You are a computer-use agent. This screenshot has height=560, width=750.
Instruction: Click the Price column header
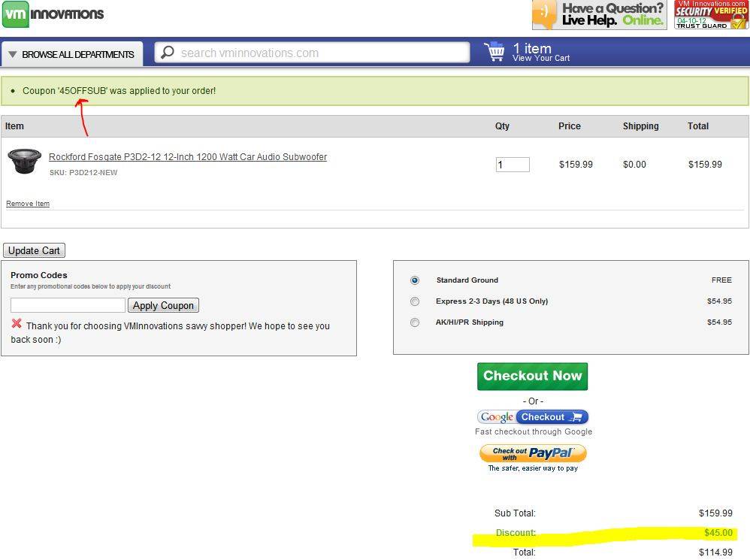coord(569,126)
